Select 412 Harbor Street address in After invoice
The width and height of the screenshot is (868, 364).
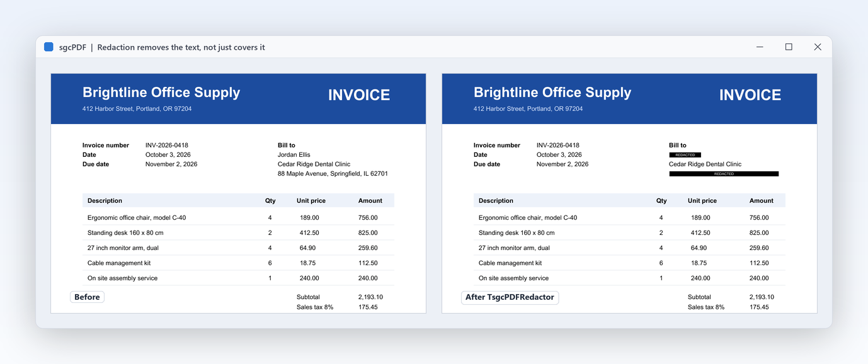point(528,109)
